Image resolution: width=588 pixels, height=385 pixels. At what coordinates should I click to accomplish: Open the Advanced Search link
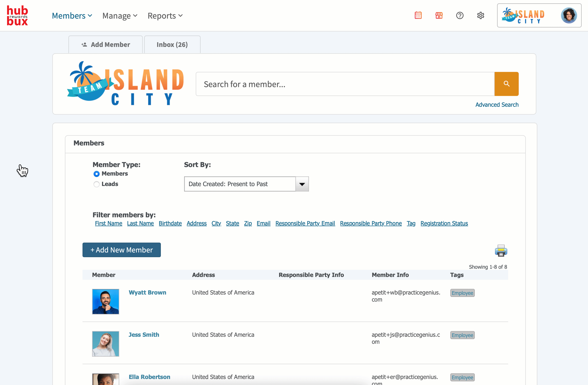pos(497,105)
